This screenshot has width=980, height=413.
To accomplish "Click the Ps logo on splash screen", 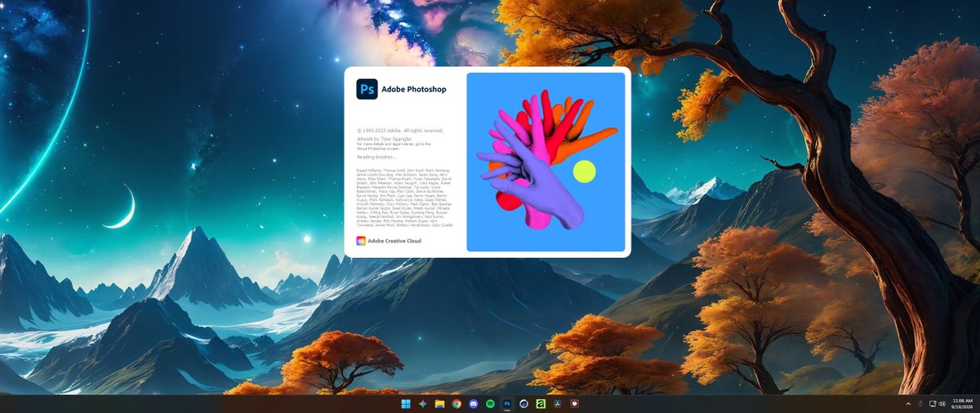I will (367, 89).
